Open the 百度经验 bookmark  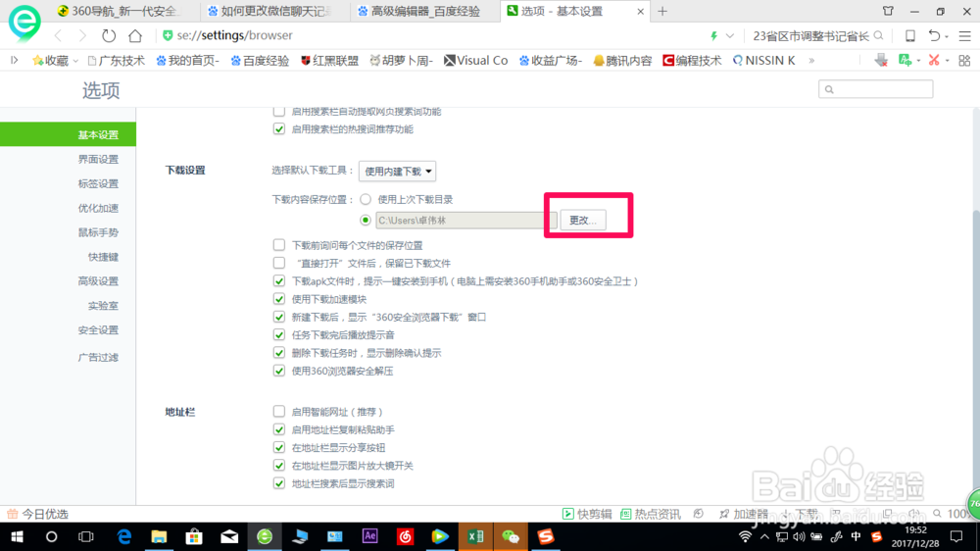(x=260, y=61)
